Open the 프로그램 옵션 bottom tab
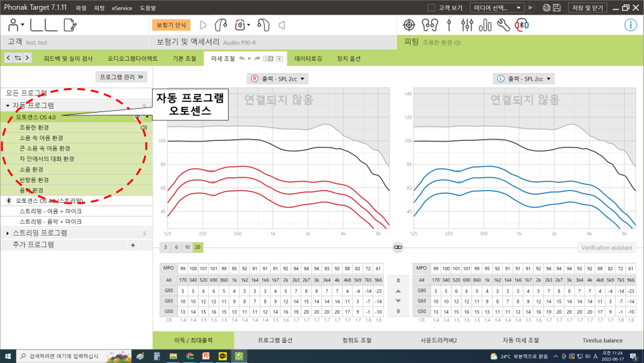Viewport: 644px width, 363px height. pyautogui.click(x=275, y=340)
